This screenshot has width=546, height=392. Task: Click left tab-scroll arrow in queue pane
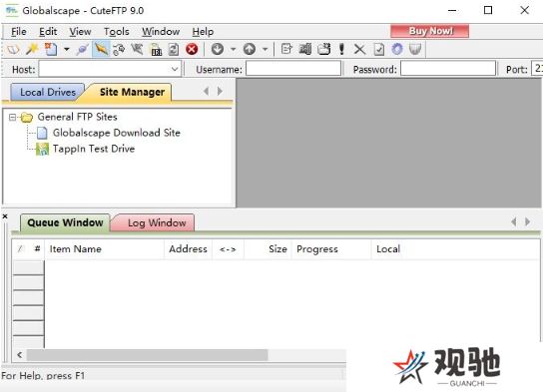(x=514, y=221)
